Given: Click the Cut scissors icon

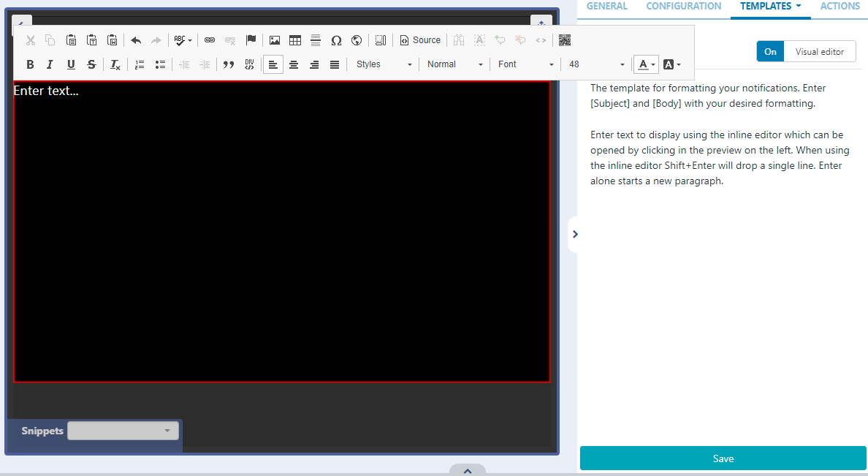Looking at the screenshot, I should 31,40.
